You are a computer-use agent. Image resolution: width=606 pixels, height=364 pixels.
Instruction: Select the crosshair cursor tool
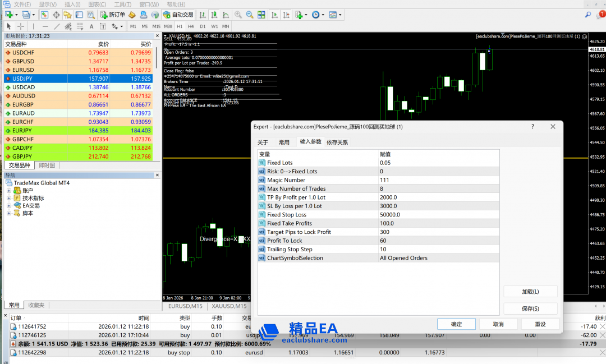(x=21, y=26)
